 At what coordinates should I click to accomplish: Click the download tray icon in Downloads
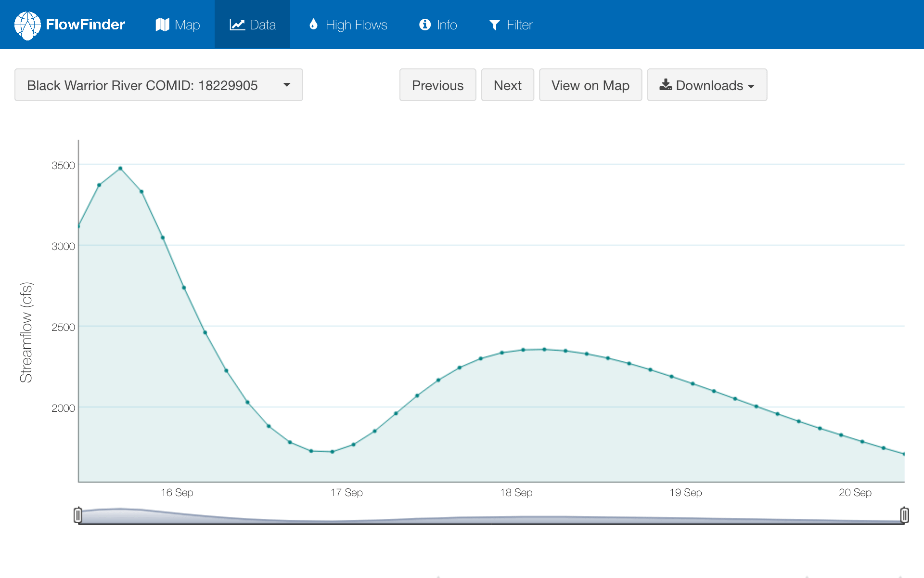(666, 85)
